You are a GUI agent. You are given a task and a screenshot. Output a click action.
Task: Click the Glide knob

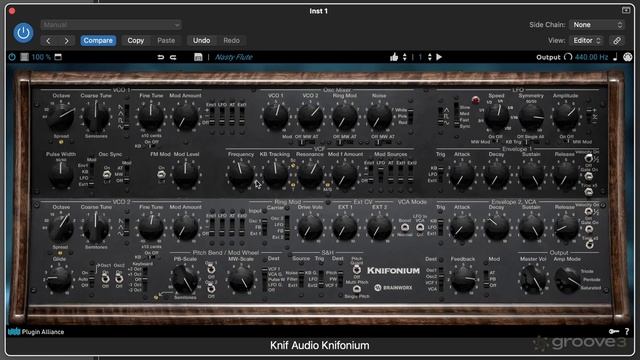(x=59, y=280)
